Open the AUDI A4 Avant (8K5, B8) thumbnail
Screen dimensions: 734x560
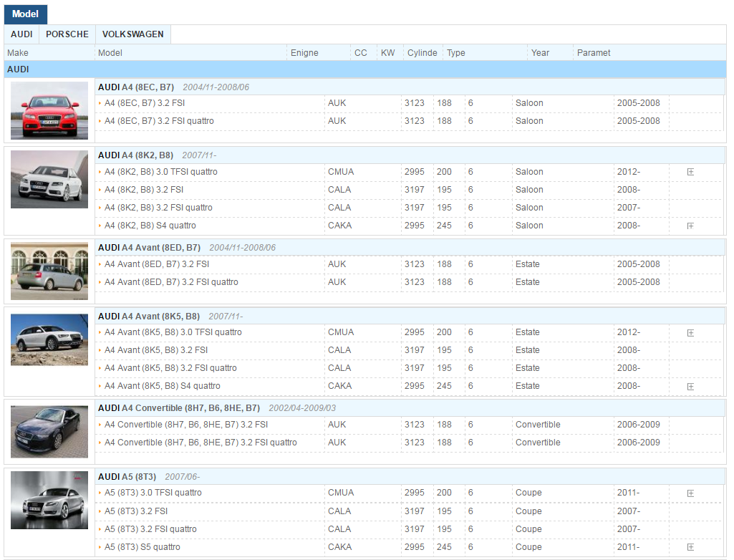click(x=49, y=339)
